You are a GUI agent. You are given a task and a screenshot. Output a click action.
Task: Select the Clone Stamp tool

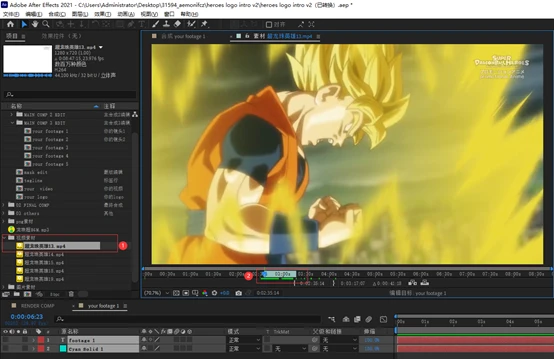tap(166, 24)
